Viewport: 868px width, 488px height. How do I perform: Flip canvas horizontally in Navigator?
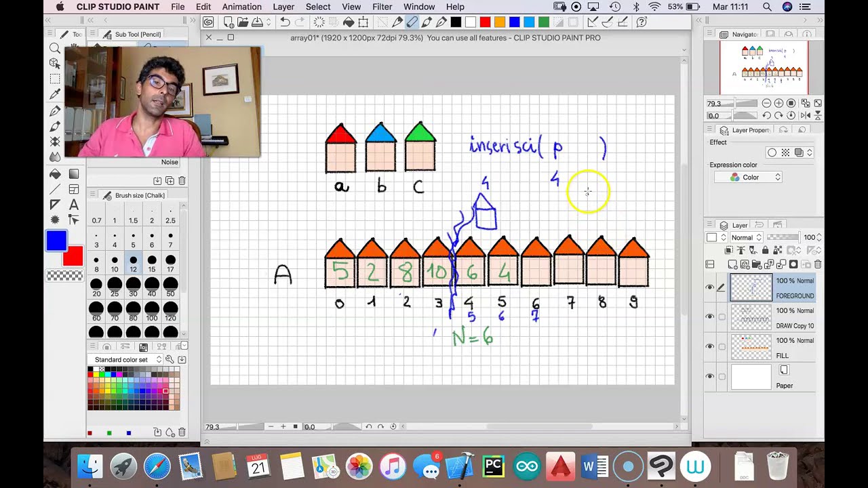coord(804,115)
